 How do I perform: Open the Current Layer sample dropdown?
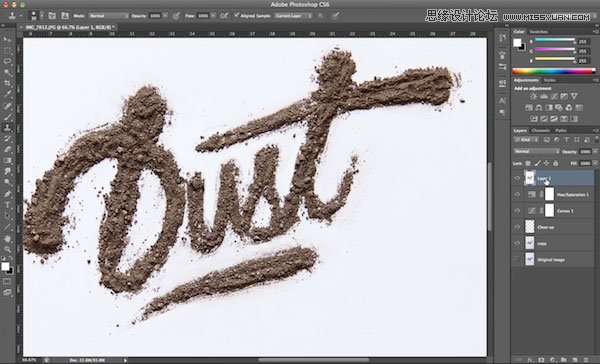pos(293,16)
